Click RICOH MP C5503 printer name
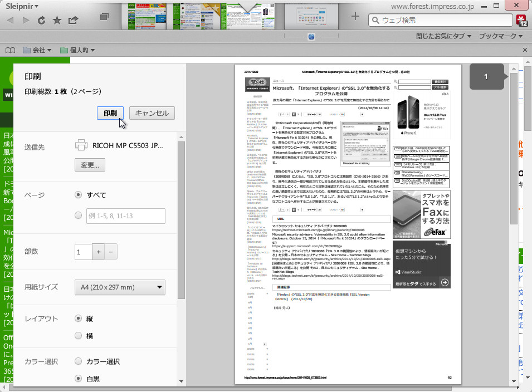The height and width of the screenshot is (392, 532). (128, 145)
